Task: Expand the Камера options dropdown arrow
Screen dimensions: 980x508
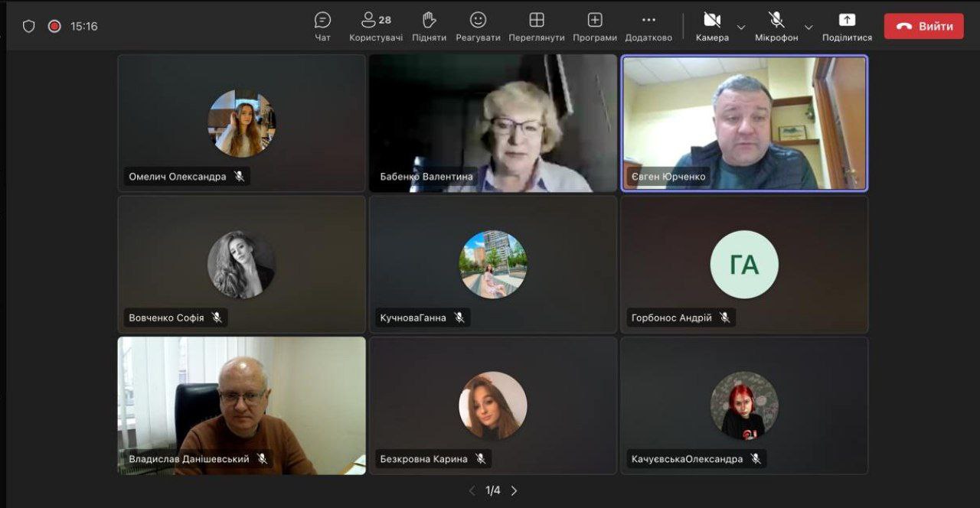Action: click(x=741, y=27)
